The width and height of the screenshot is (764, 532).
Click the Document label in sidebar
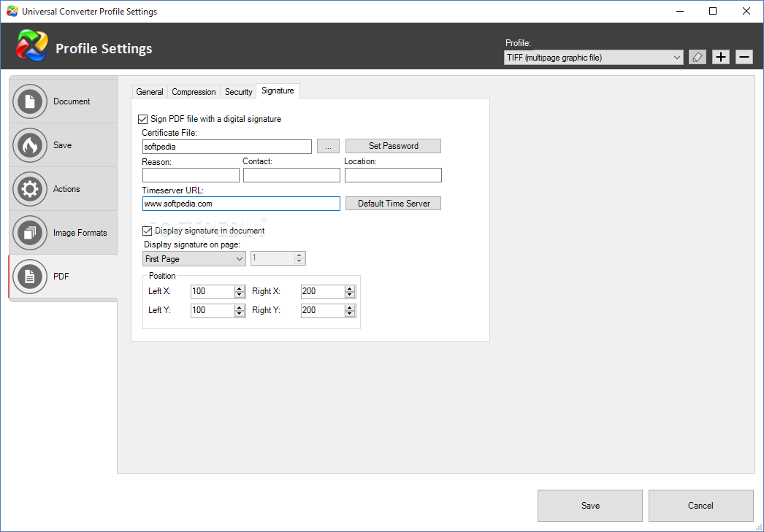pos(72,101)
